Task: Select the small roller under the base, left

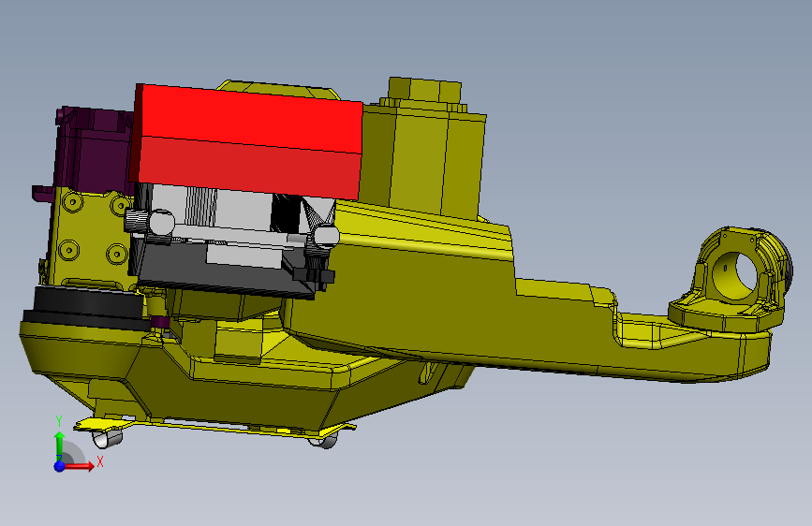Action: 107,439
